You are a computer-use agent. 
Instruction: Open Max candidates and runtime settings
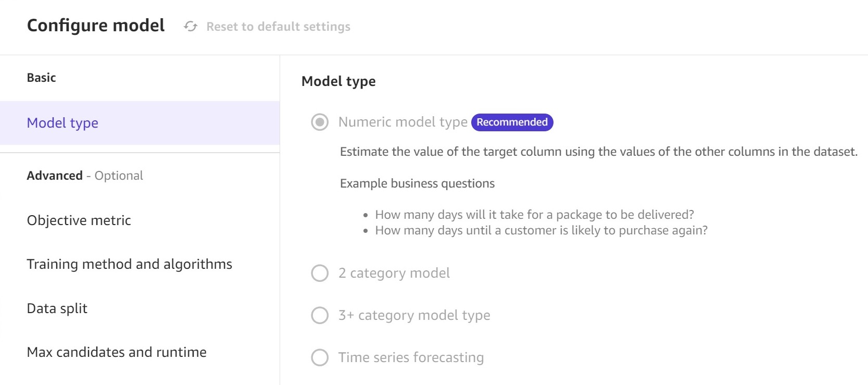tap(117, 352)
